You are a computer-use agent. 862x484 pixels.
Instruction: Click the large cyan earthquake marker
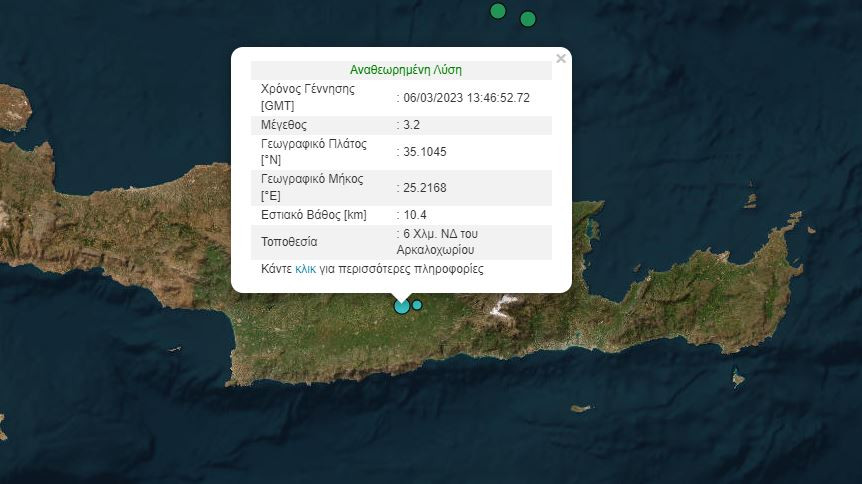tap(402, 306)
